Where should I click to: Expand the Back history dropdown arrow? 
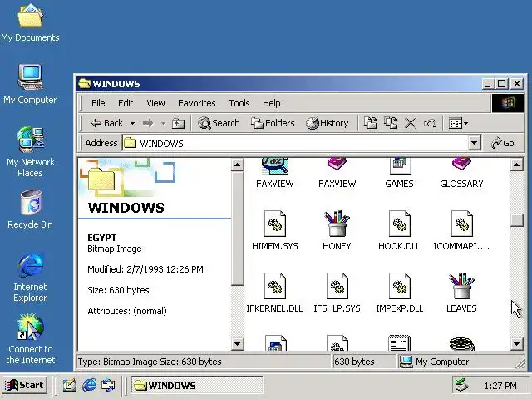133,123
